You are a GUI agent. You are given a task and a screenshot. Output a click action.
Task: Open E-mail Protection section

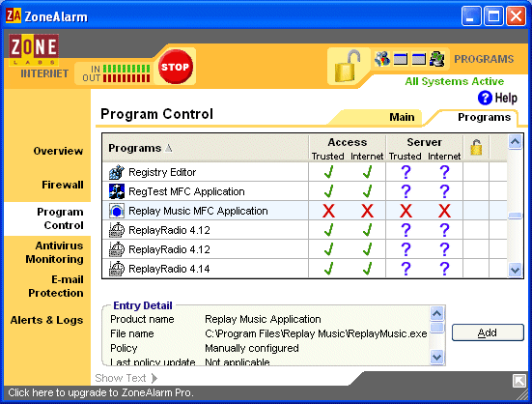tap(56, 286)
